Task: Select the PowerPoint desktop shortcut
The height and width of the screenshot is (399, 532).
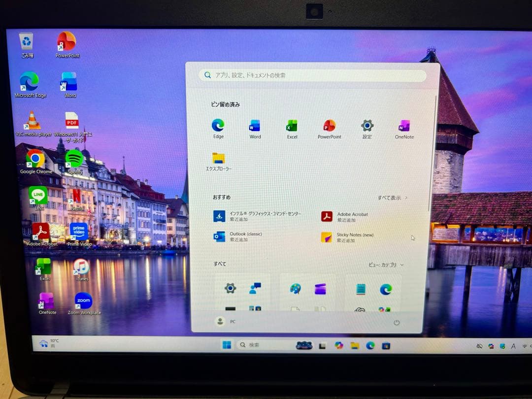Action: (x=67, y=45)
